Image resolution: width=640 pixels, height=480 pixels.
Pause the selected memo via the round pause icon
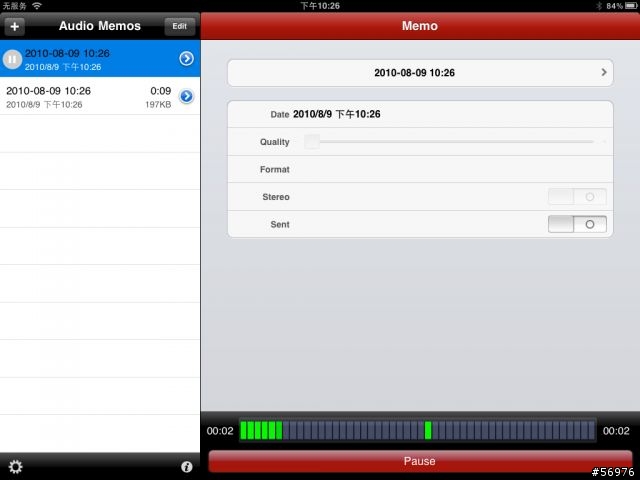[12, 60]
